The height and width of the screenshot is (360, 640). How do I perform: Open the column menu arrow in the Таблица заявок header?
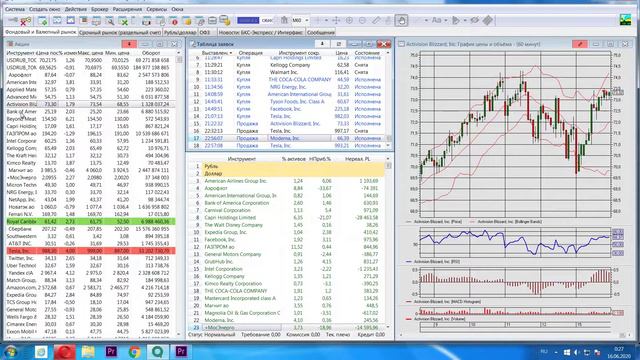point(388,53)
